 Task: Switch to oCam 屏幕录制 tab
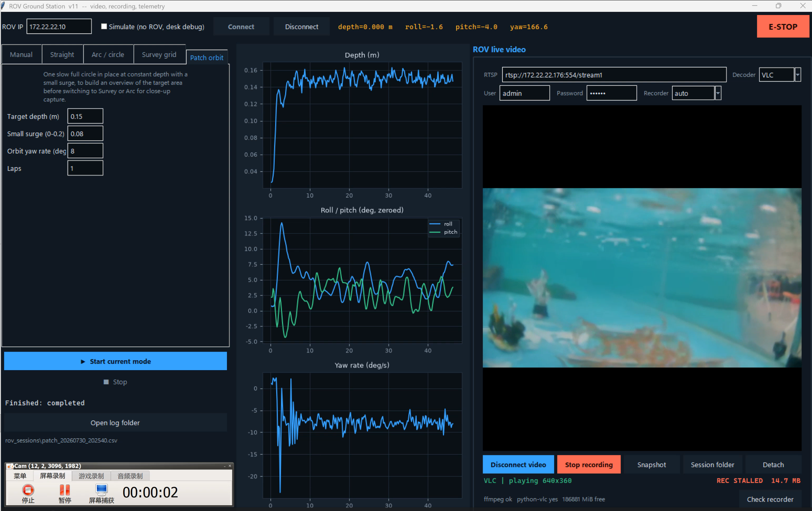(52, 475)
